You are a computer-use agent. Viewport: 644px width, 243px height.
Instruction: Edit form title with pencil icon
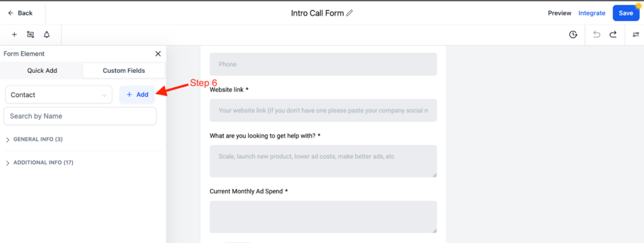click(350, 13)
